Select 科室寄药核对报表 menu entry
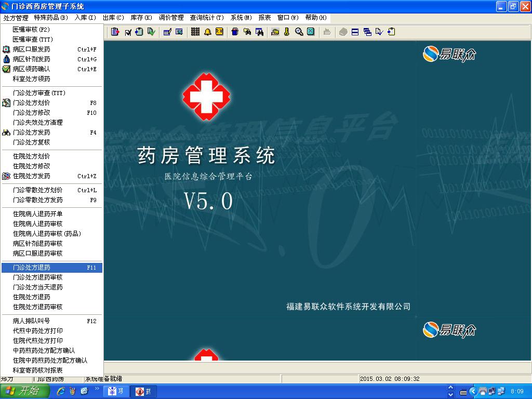 pyautogui.click(x=52, y=370)
